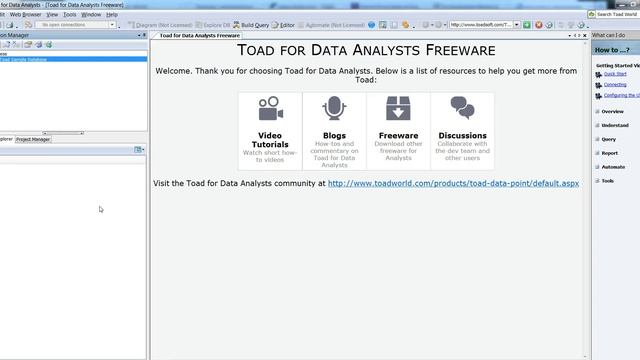Viewport: 640px width, 360px height.
Task: Open the document tab list dropdown arrow
Action: coord(569,36)
